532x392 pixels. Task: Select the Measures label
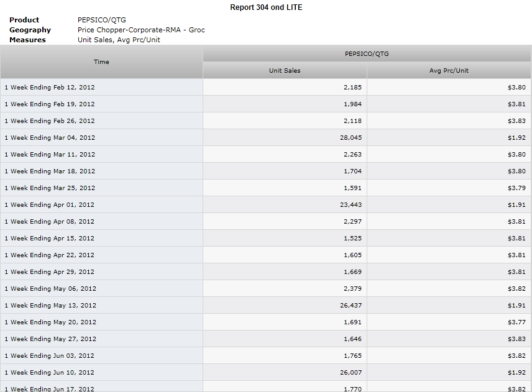pos(27,40)
